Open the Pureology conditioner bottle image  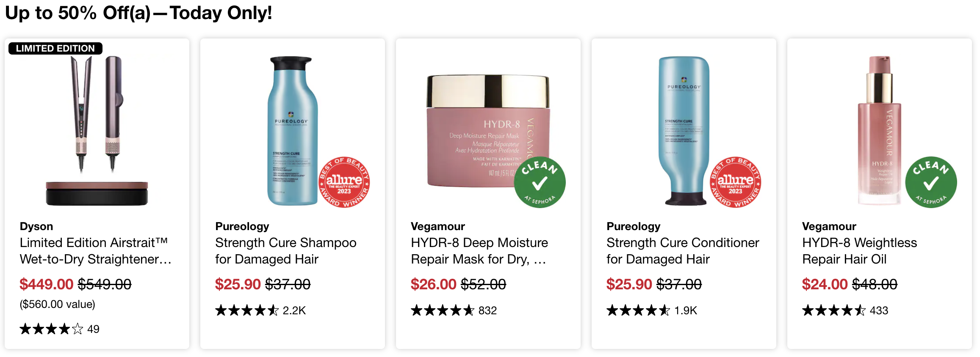(684, 131)
